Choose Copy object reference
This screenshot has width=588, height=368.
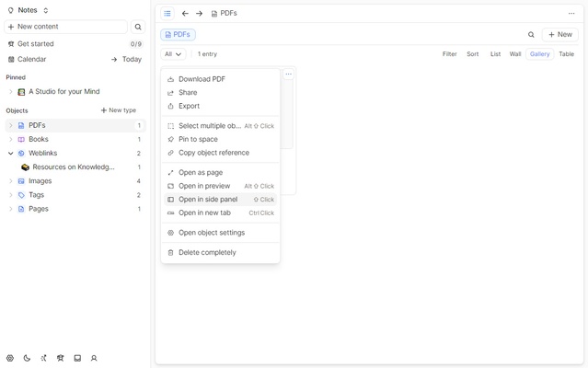tap(221, 153)
